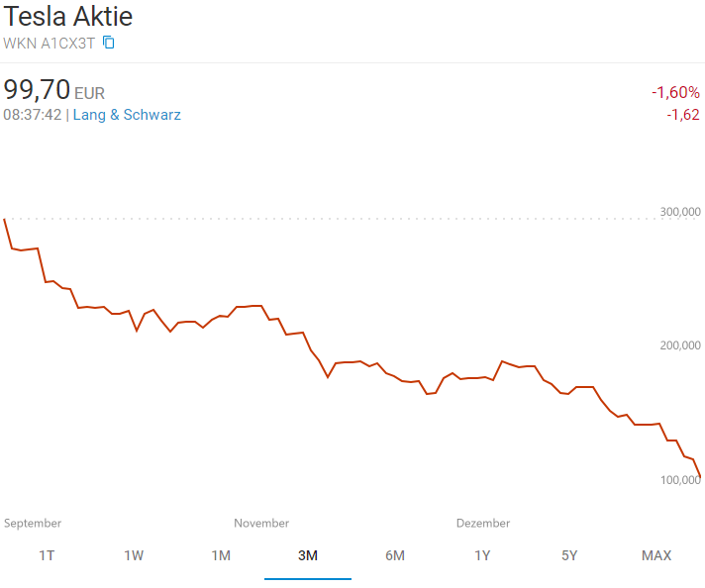Click the 99,70 current price value
This screenshot has height=588, width=705.
tap(38, 90)
